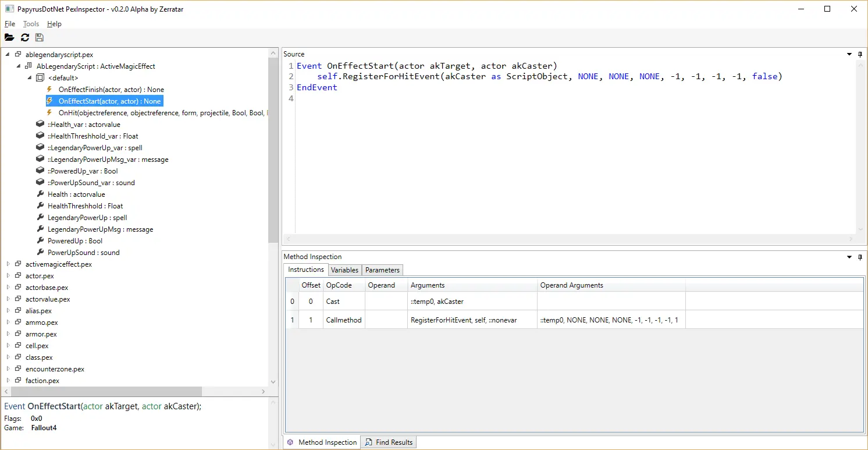This screenshot has height=450, width=868.
Task: Click the wrench icon beside PoweredUp property
Action: [x=40, y=241]
